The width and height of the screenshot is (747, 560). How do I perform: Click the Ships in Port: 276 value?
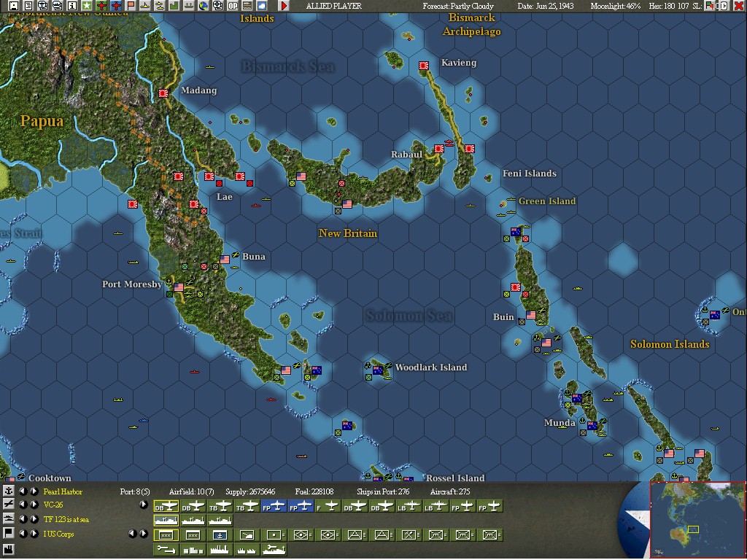pos(382,491)
